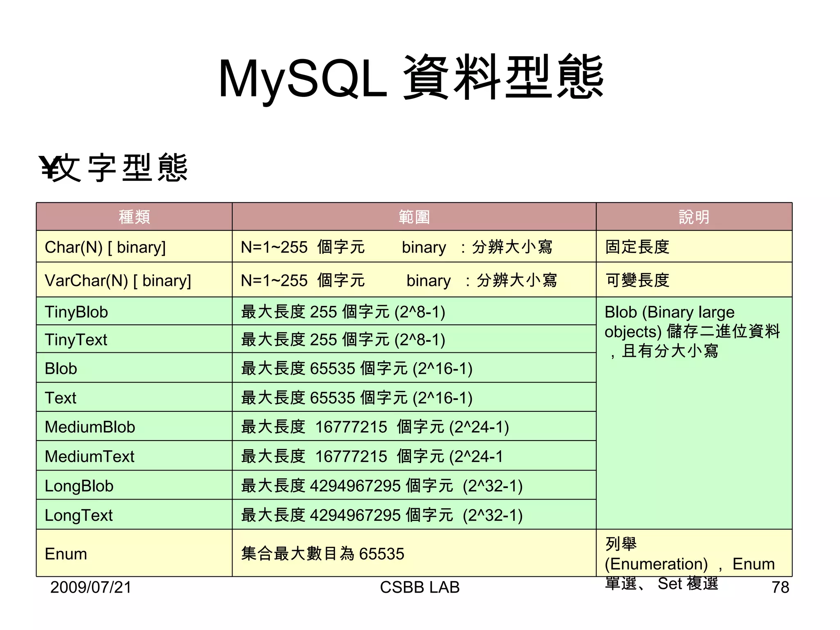Click the slide number '78'
The height and width of the screenshot is (630, 840).
(x=780, y=587)
